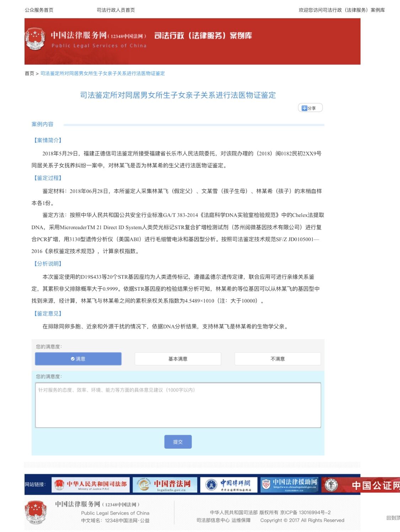Viewport: 400px width, 532px height.
Task: Click the 中国法律服务网 header title
Action: click(x=78, y=35)
